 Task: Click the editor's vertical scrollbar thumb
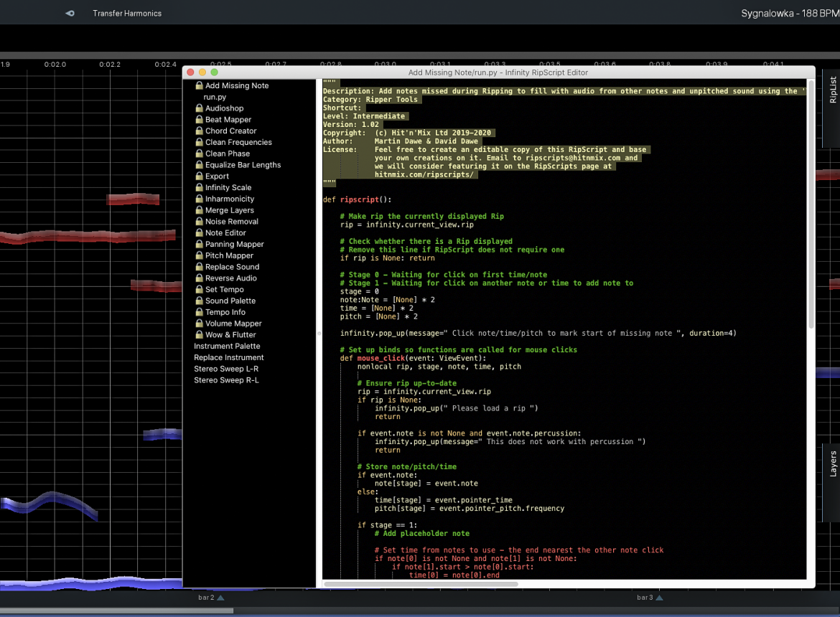click(811, 203)
